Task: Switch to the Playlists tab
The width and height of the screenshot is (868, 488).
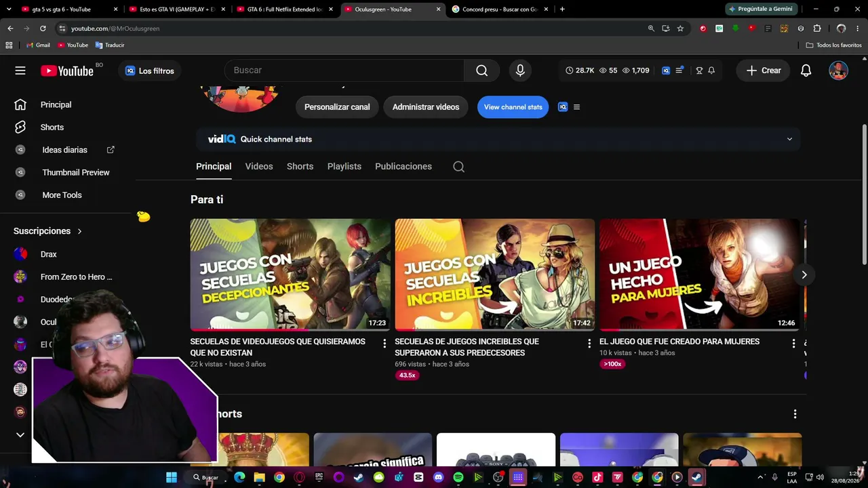Action: coord(344,167)
